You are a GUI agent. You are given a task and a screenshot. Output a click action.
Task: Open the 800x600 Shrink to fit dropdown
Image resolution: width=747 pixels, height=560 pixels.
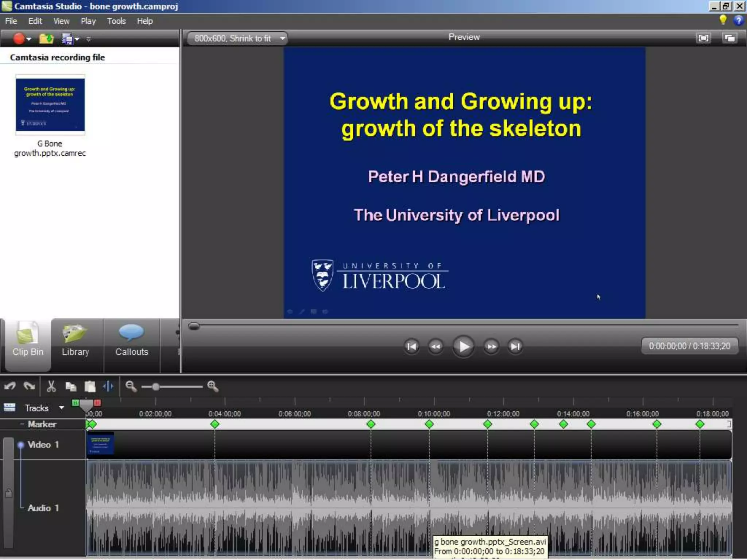point(237,38)
